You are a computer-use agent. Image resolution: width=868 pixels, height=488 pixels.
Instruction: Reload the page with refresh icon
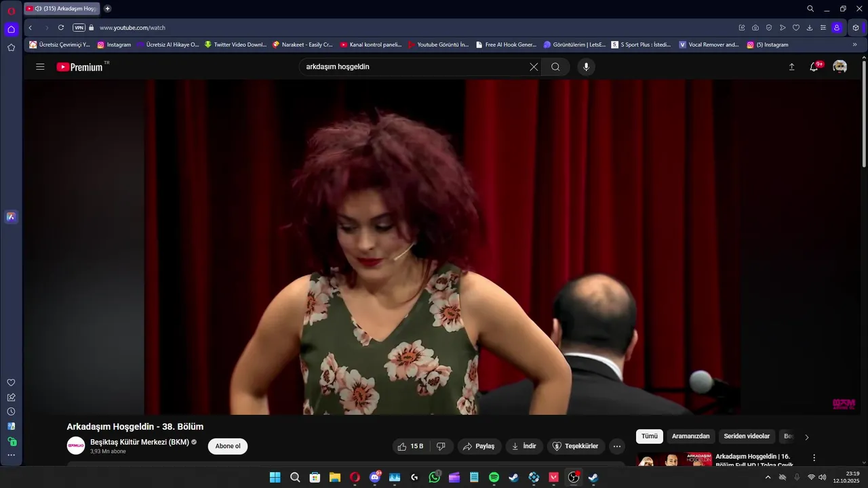coord(61,28)
